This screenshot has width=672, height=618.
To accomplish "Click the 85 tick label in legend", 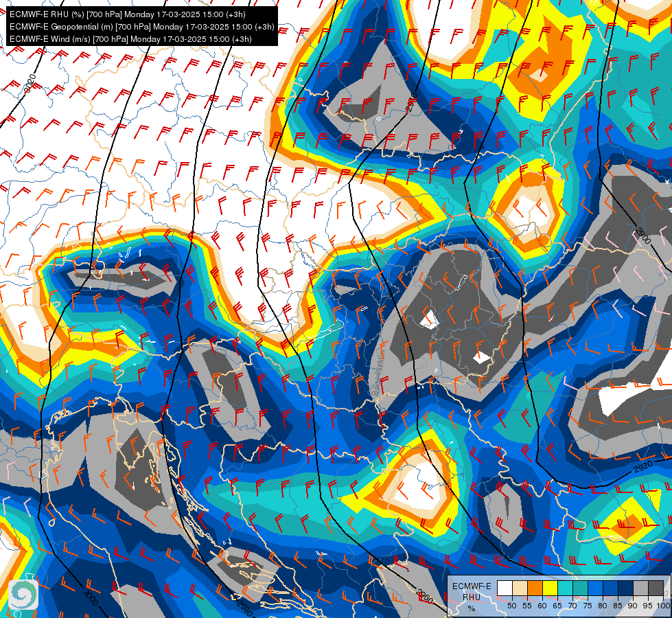I will (x=618, y=606).
